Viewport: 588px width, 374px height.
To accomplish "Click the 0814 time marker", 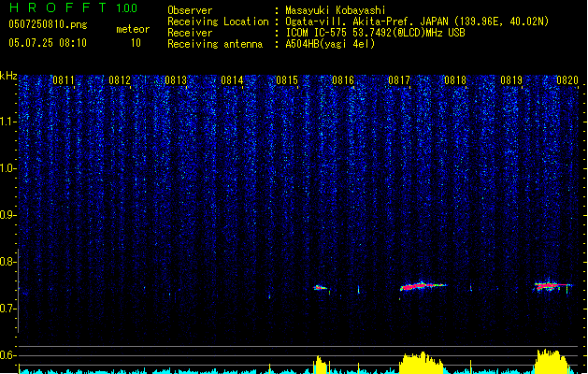I will click(232, 80).
